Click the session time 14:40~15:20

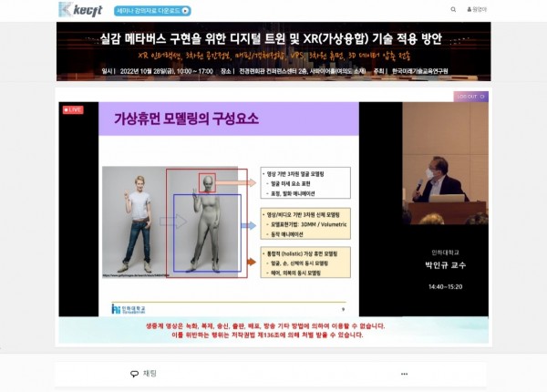tap(446, 286)
